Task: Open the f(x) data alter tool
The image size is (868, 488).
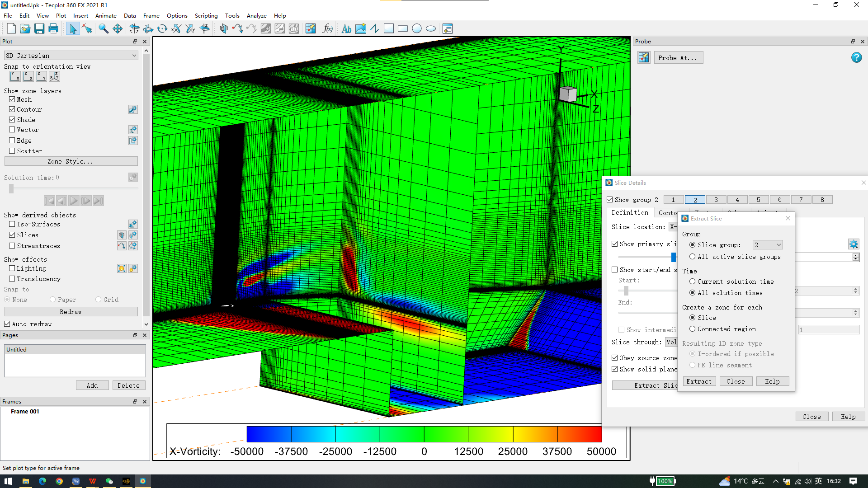Action: (328, 29)
